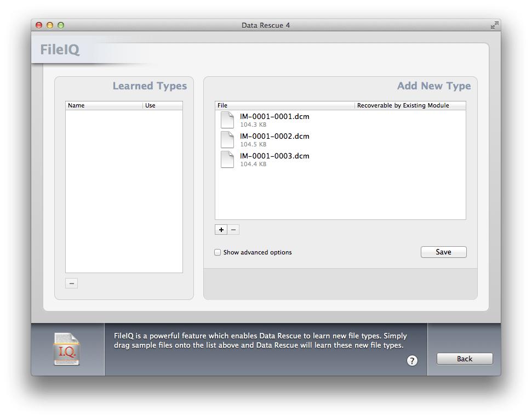Viewport: 532px width, 419px height.
Task: Click the IM-0001-0003.dcm document icon
Action: coord(227,160)
